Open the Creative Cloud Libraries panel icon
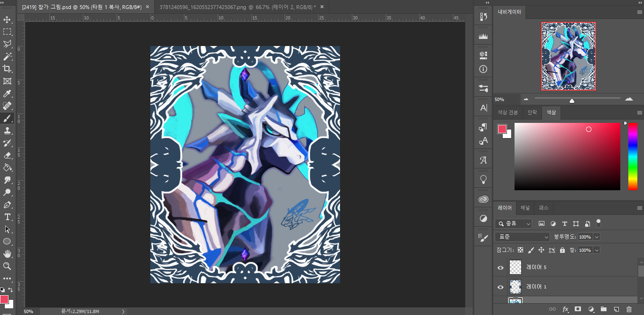 483,199
